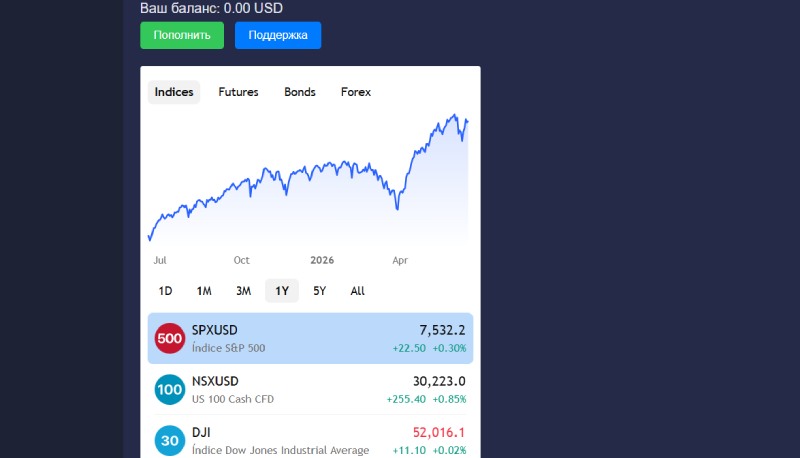Click the red S&P 500 icon

tap(169, 338)
